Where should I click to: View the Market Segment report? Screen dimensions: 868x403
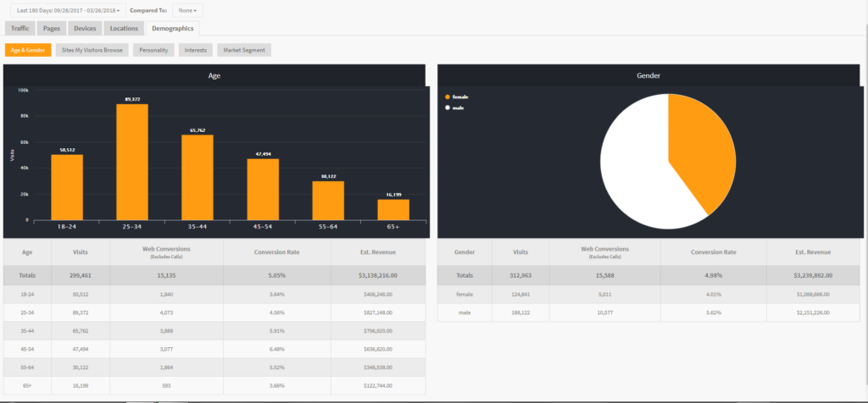pyautogui.click(x=244, y=50)
